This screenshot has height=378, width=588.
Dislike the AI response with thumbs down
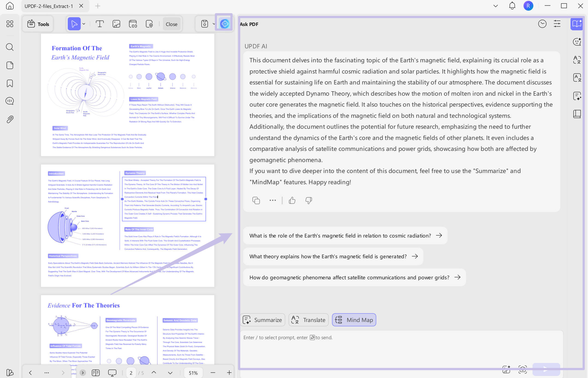(309, 201)
